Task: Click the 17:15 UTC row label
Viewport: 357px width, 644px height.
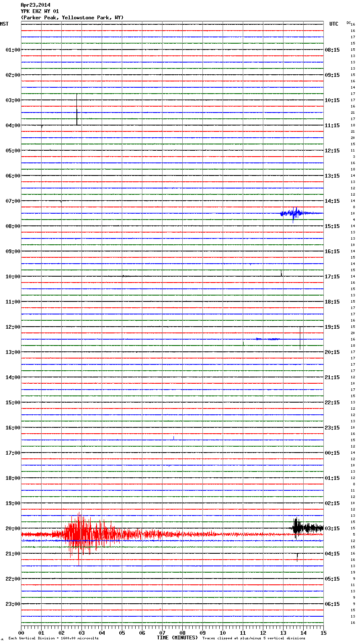Action: coord(332,277)
